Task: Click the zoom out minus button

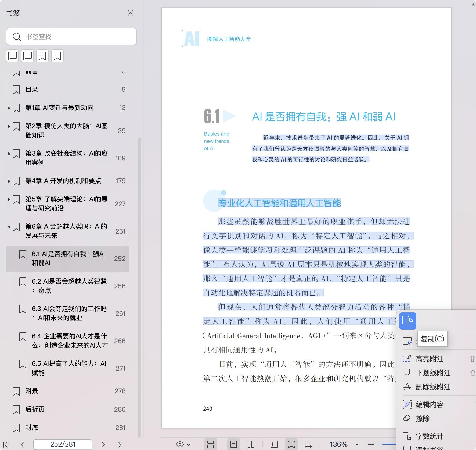Action: coord(371,444)
